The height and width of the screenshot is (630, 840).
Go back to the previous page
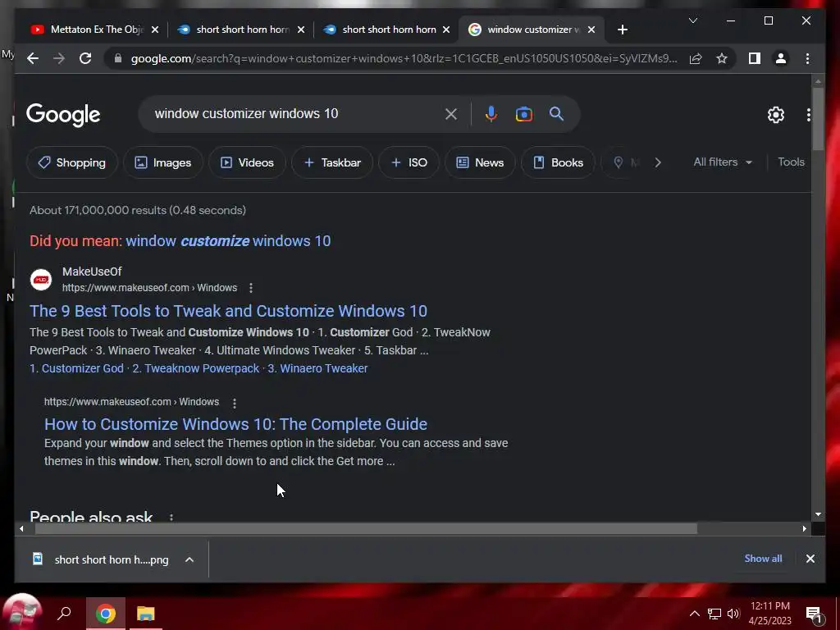coord(33,58)
